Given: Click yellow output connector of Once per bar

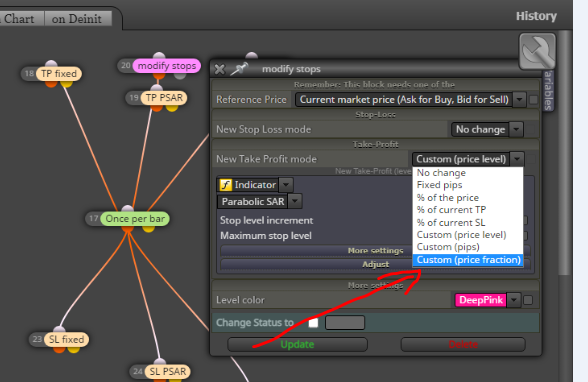Looking at the screenshot, I should [148, 228].
